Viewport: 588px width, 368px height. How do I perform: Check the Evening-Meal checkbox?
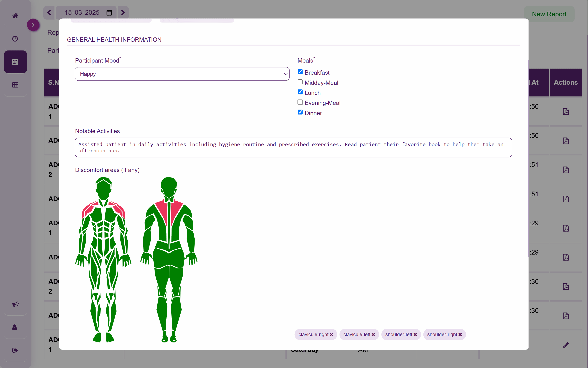tap(300, 102)
